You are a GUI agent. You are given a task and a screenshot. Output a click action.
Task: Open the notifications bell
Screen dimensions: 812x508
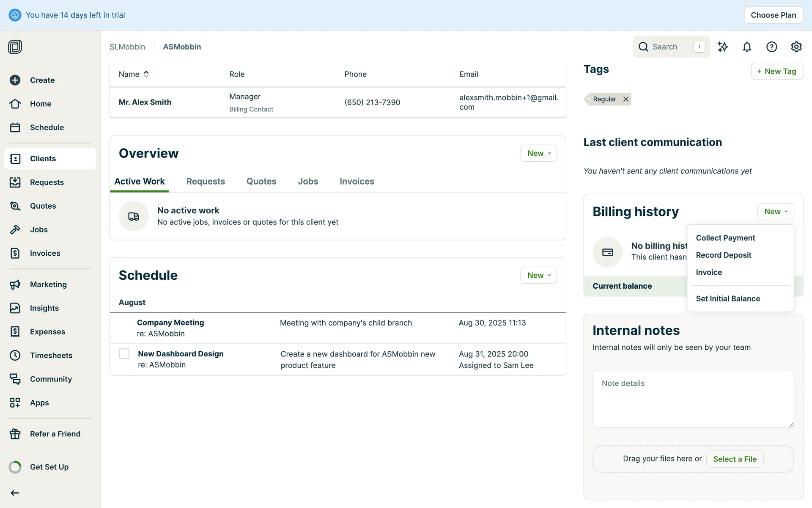click(x=747, y=47)
